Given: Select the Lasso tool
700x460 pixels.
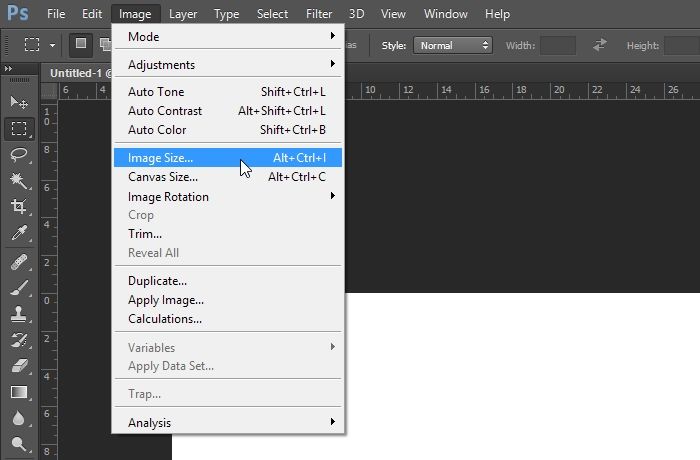Looking at the screenshot, I should coord(19,155).
